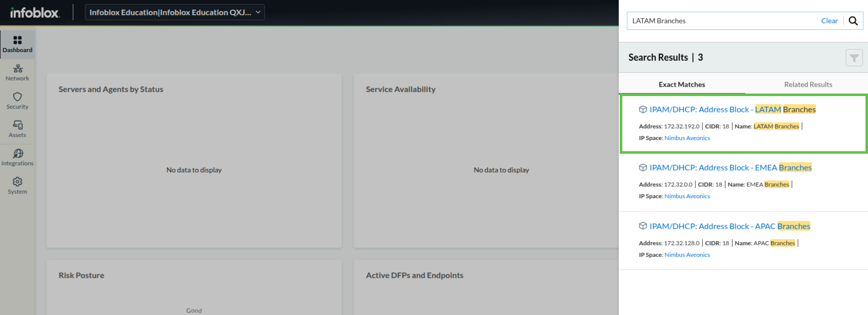868x315 pixels.
Task: Click the cube icon beside LATAM Branches result
Action: point(643,109)
